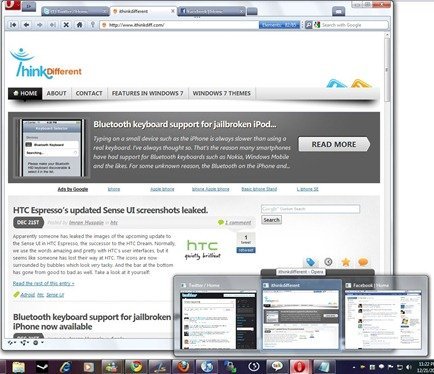434x374 pixels.
Task: Open Google Chrome from the taskbar
Action: point(136,367)
